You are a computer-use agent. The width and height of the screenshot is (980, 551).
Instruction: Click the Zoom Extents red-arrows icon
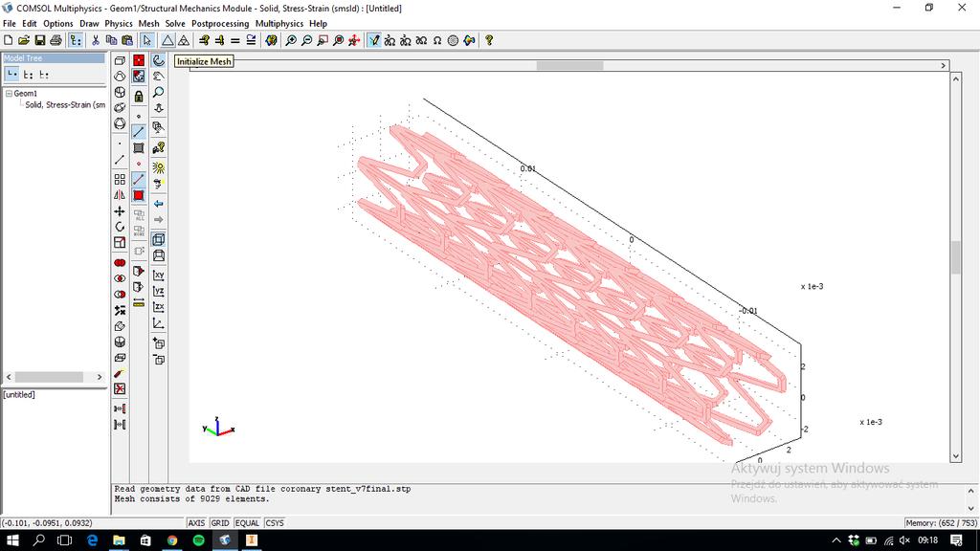point(354,40)
